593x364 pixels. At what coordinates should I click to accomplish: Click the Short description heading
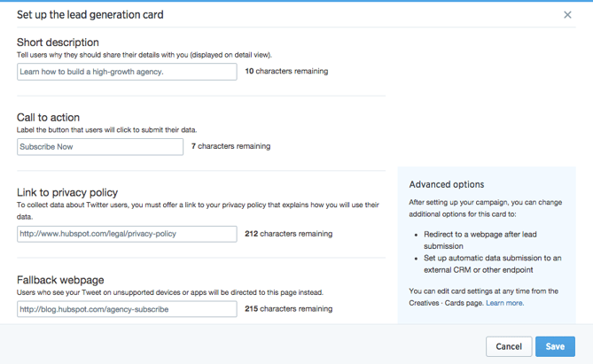point(58,43)
